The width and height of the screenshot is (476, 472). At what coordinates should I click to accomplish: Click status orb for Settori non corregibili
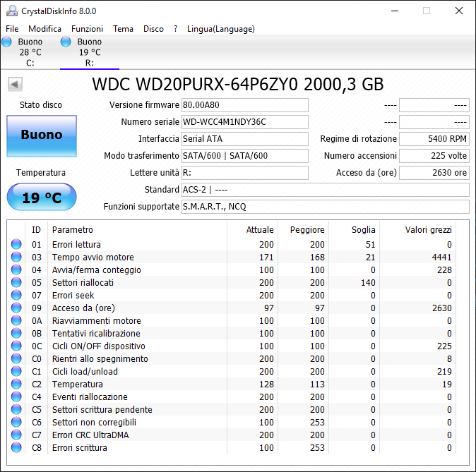tap(16, 422)
